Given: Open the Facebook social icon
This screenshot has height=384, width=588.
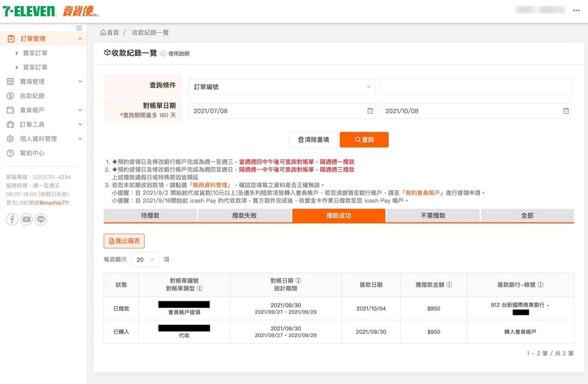Looking at the screenshot, I should 12,220.
